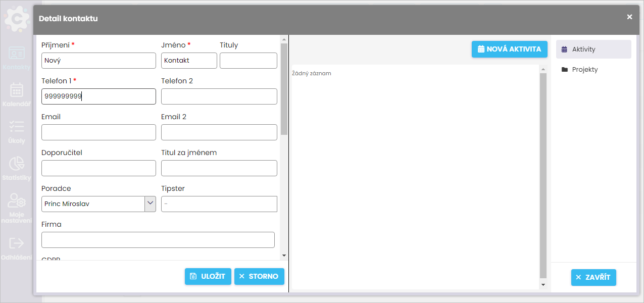Open the Tipster selection field

coord(219,204)
